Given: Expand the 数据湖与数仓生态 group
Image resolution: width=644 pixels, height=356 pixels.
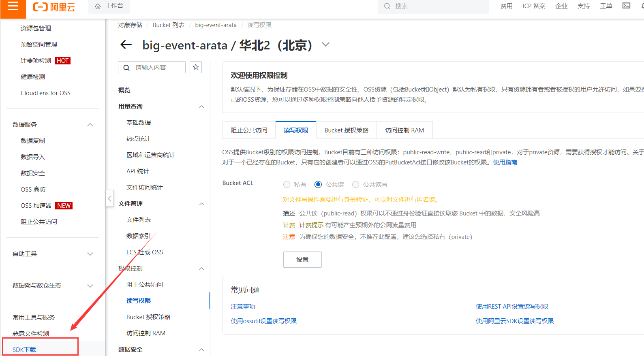Looking at the screenshot, I should coord(90,286).
